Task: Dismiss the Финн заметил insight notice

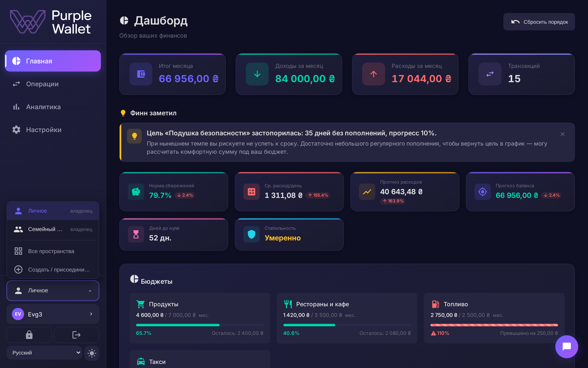Action: (562, 134)
